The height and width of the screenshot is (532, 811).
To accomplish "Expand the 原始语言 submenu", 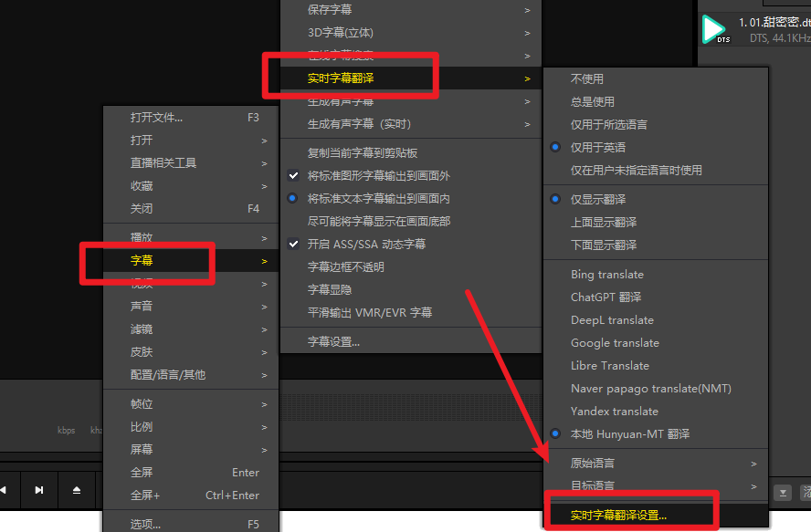I will tap(656, 463).
